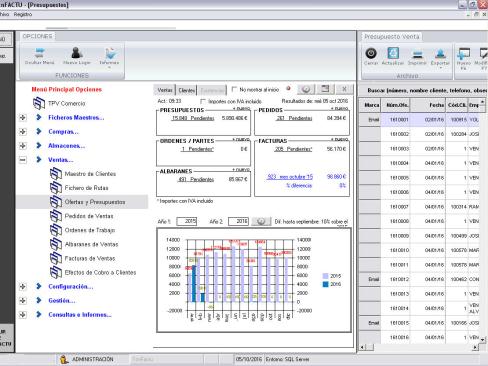Click the Año 2 input field
Screen dimensions: 488x366
238,221
